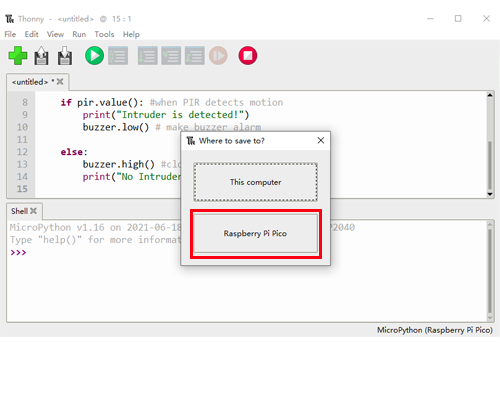
Task: Click the Thonny app icon in the title bar
Action: tap(10, 19)
